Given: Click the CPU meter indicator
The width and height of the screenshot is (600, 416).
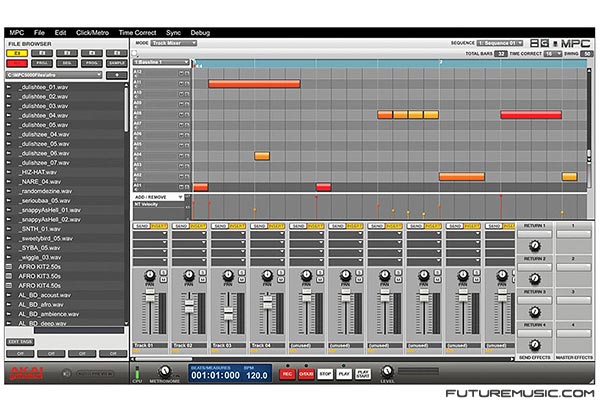Looking at the screenshot, I should 137,372.
